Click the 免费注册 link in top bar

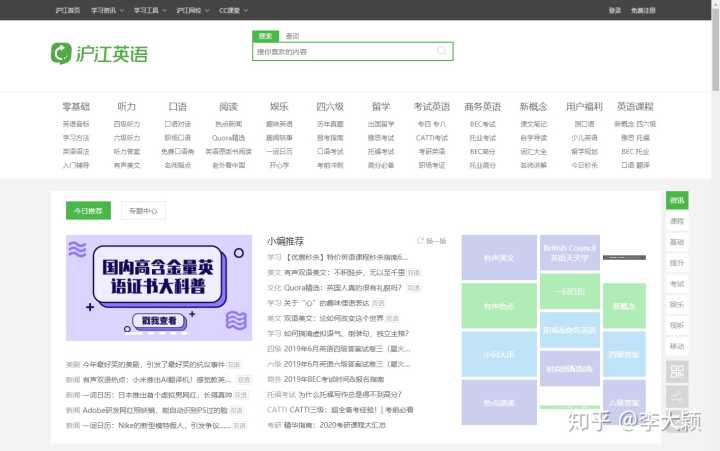[x=643, y=10]
